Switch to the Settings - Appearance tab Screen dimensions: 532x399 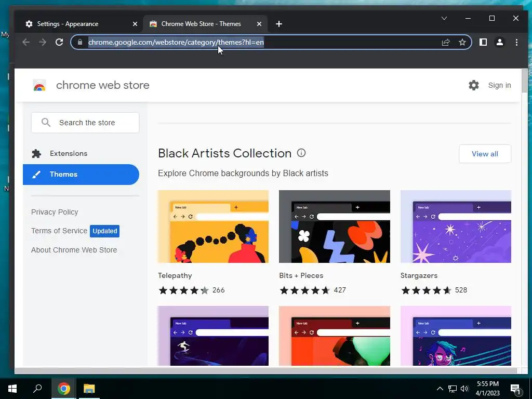(x=78, y=24)
